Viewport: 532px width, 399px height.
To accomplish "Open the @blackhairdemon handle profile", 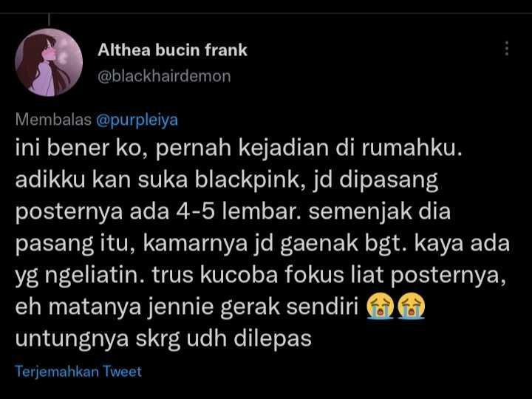I will pos(164,75).
